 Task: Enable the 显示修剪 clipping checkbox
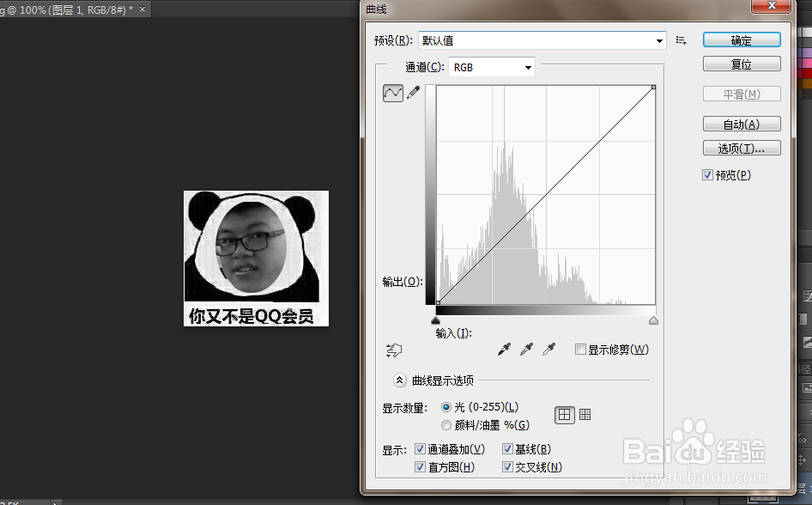tap(580, 349)
